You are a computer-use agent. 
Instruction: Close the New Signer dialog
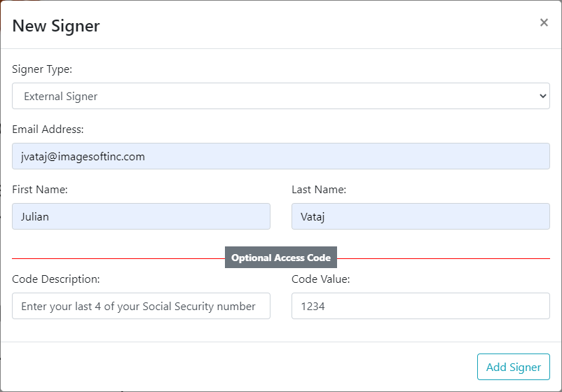click(544, 22)
